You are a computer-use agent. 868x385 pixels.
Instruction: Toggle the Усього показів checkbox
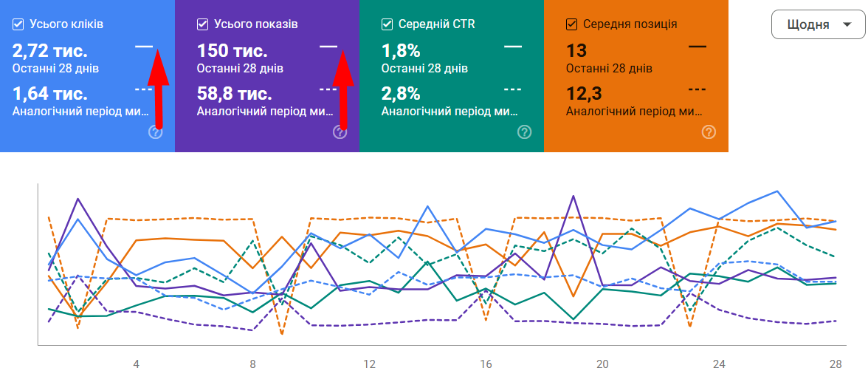tap(202, 24)
